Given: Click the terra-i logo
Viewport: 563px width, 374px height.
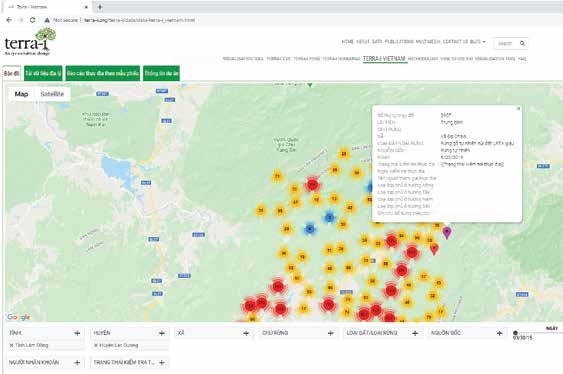Looking at the screenshot, I should (x=30, y=42).
